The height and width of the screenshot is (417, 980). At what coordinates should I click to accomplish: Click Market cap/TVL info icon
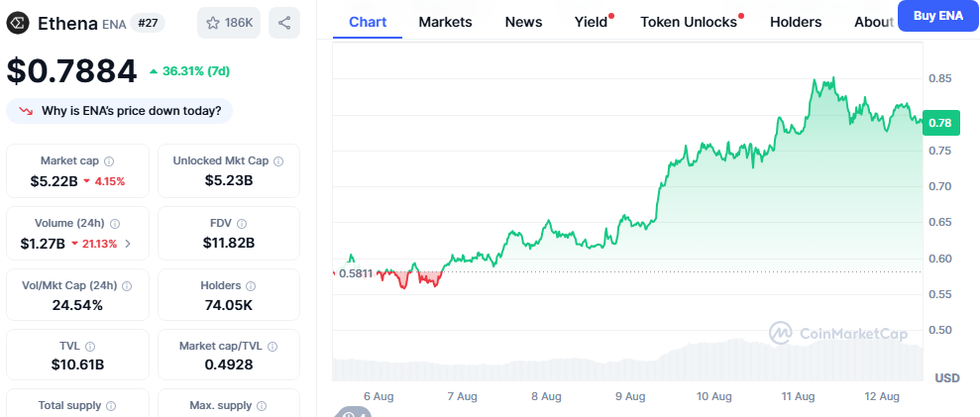pyautogui.click(x=271, y=348)
